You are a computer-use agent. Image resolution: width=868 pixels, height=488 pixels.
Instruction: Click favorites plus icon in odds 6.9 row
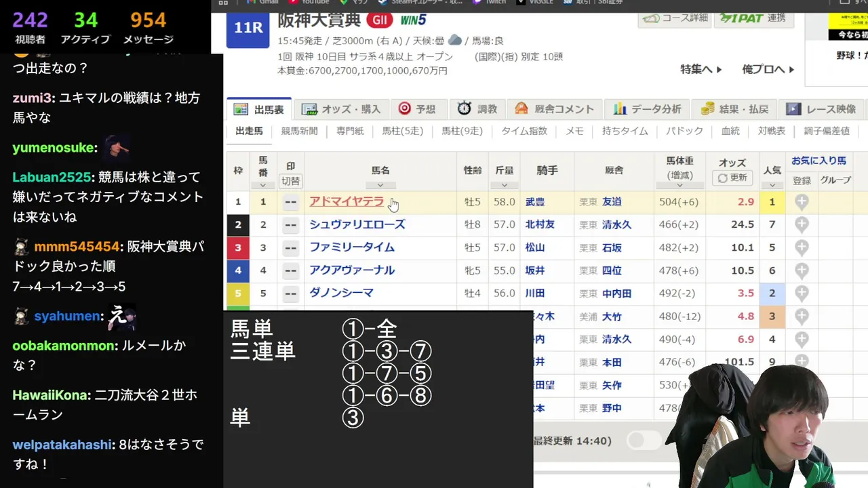(802, 340)
